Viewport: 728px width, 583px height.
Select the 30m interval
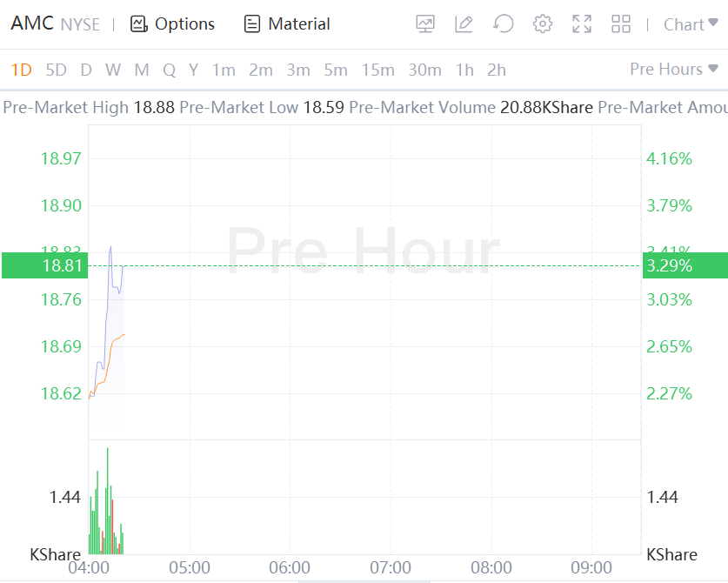[424, 70]
